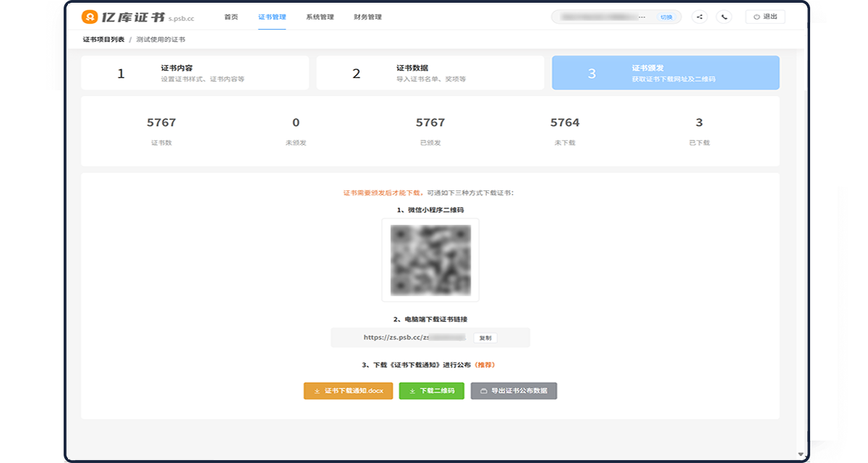Click the 未颁发 count 0

[296, 123]
